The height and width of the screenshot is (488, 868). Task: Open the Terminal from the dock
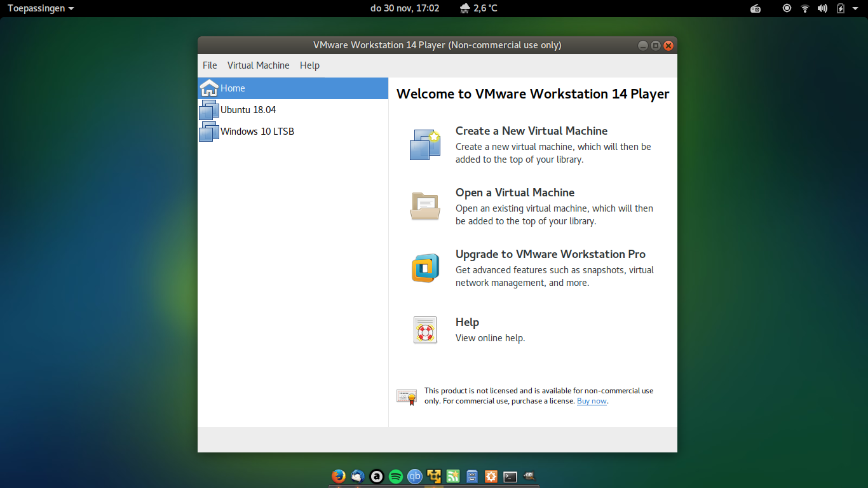tap(510, 476)
